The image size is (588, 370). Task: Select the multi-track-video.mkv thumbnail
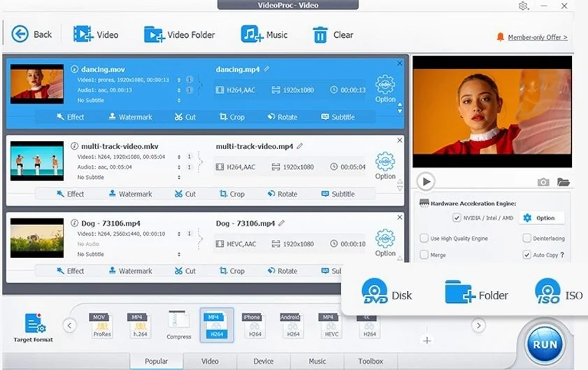click(37, 161)
